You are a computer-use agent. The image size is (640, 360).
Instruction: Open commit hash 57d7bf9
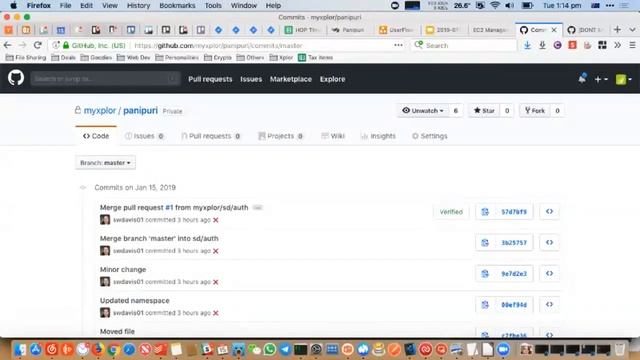(514, 212)
